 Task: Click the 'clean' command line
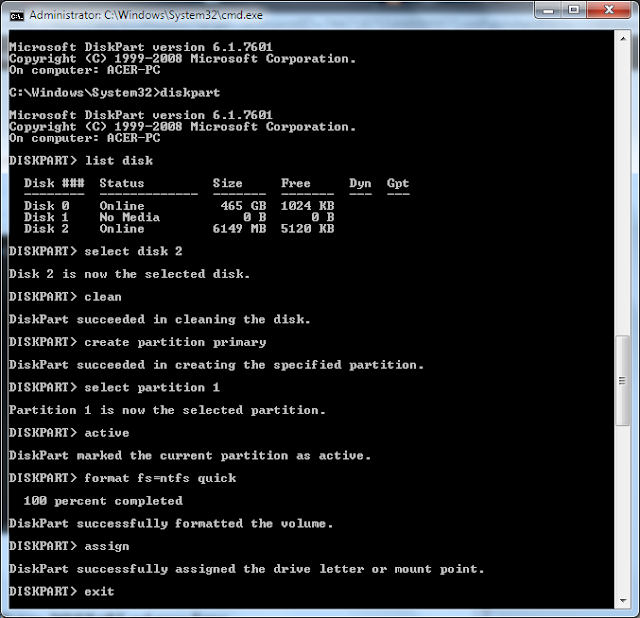[x=65, y=297]
